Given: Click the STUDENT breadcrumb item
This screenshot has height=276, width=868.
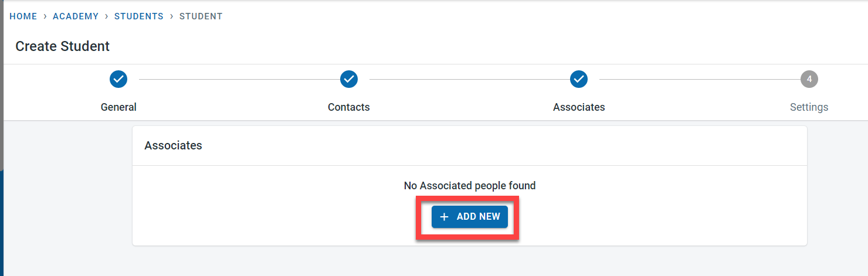Looking at the screenshot, I should [201, 16].
